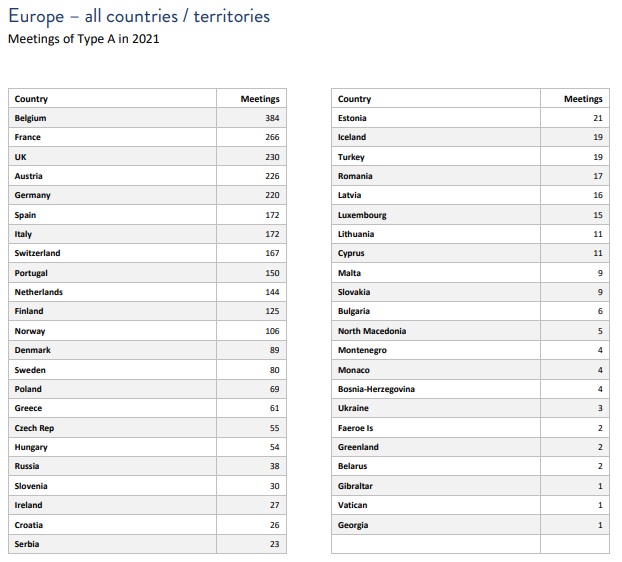Image resolution: width=622 pixels, height=562 pixels.
Task: Select the Czech Rep cell
Action: tap(35, 428)
